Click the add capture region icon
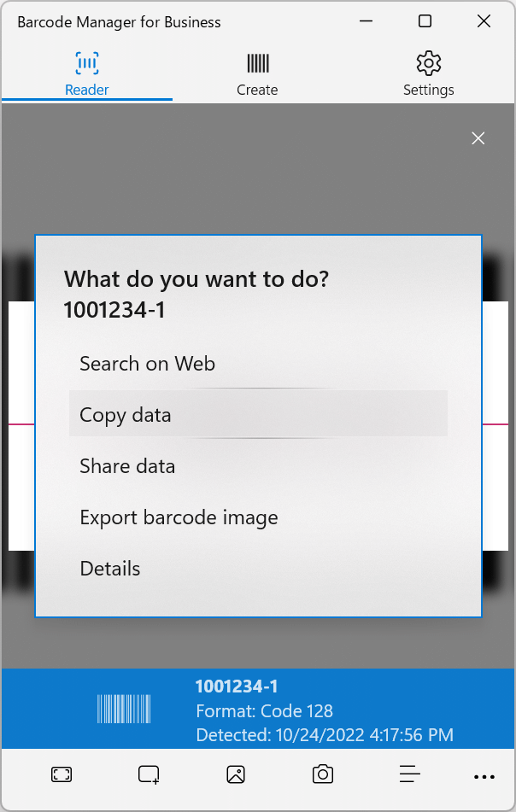Image resolution: width=516 pixels, height=812 pixels. pyautogui.click(x=148, y=774)
